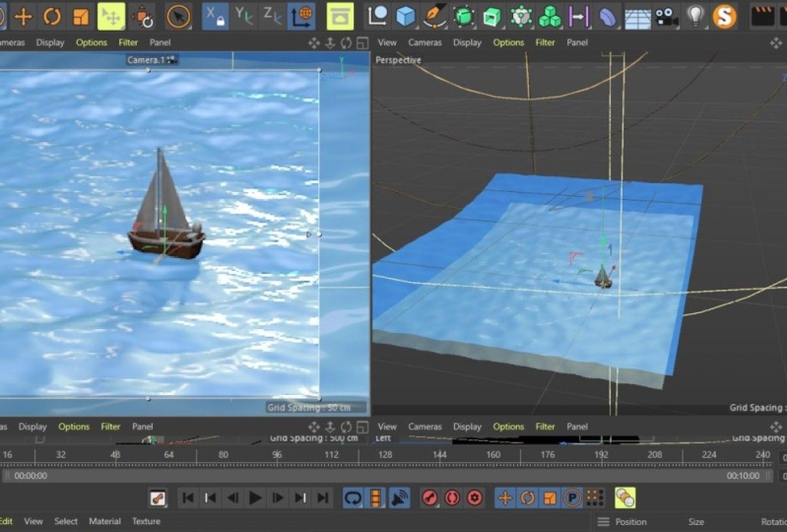Click the highlighted yellow transform tool icon
The height and width of the screenshot is (532, 787).
click(x=111, y=16)
